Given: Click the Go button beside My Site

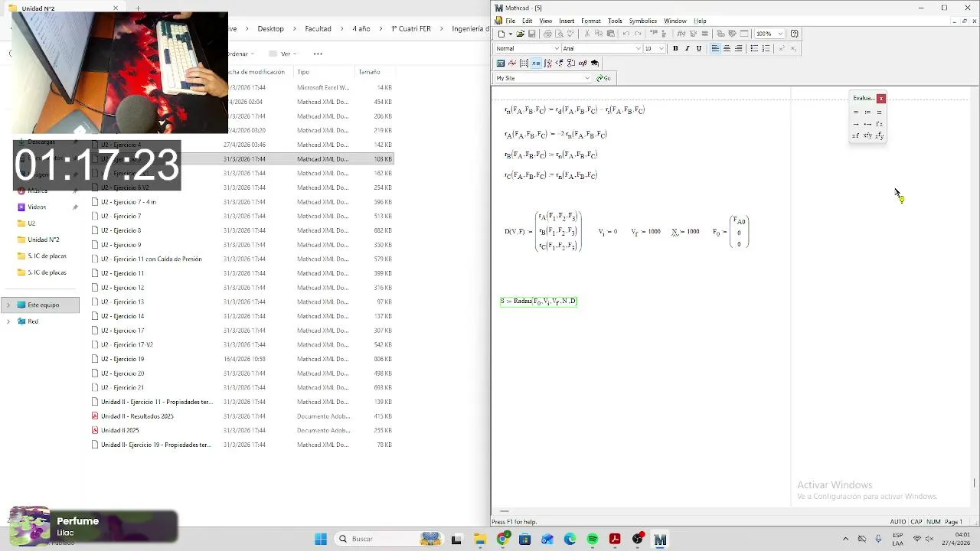Looking at the screenshot, I should click(x=604, y=78).
